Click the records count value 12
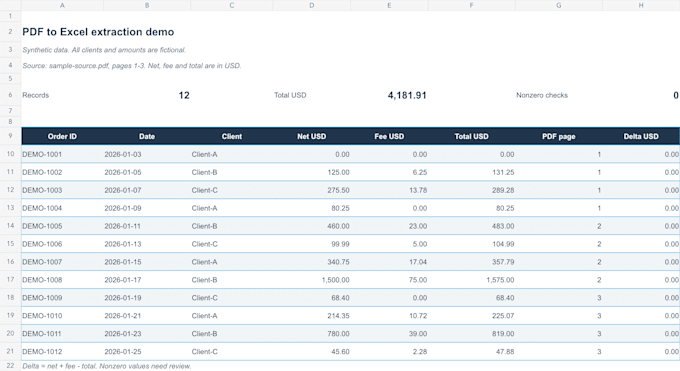The width and height of the screenshot is (680, 371). [x=184, y=95]
